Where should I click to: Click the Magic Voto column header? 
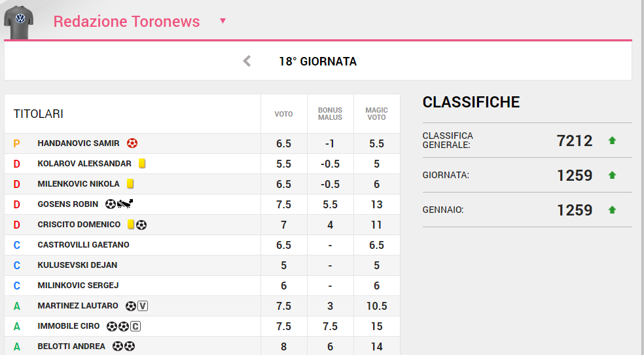(376, 114)
